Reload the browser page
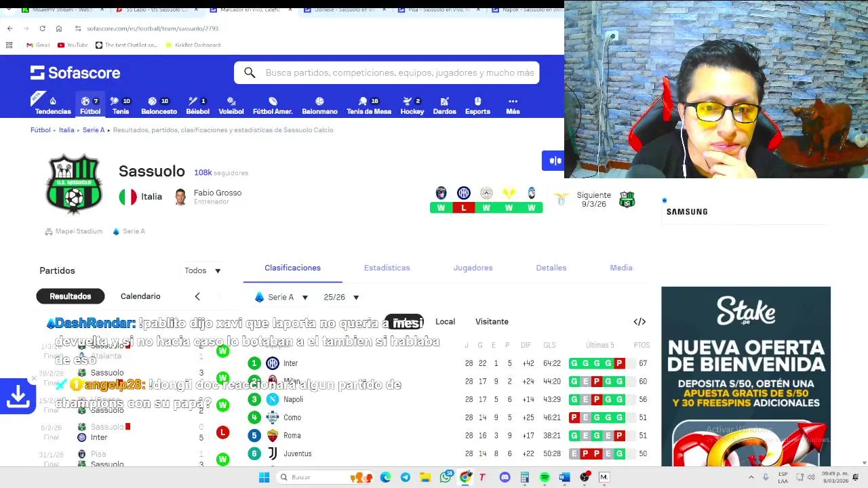The height and width of the screenshot is (488, 868). point(42,28)
